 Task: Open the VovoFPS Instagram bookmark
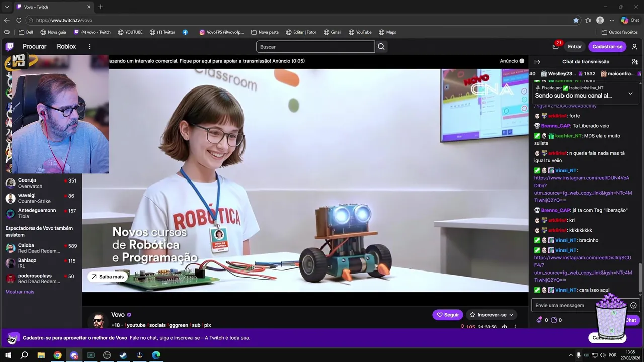221,32
